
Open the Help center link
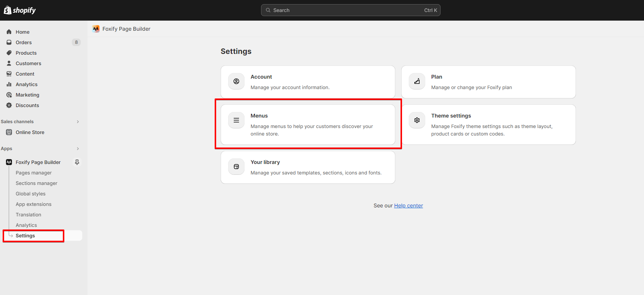pos(408,206)
